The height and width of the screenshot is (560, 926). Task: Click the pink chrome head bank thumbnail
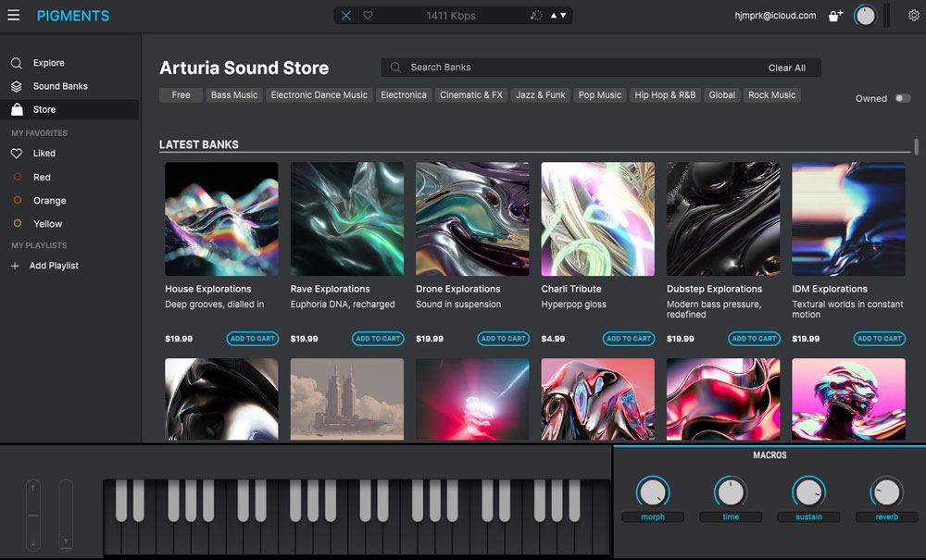point(848,400)
